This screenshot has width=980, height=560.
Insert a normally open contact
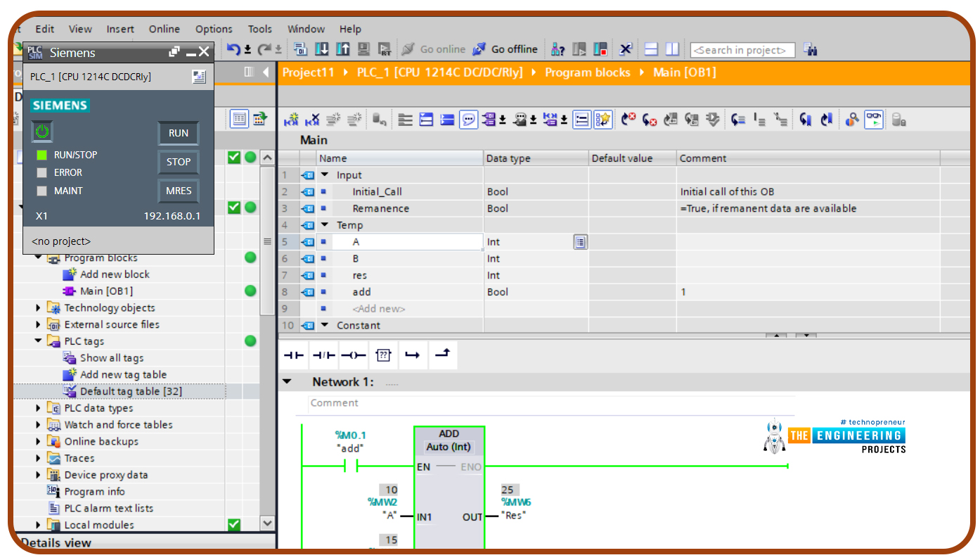tap(294, 355)
